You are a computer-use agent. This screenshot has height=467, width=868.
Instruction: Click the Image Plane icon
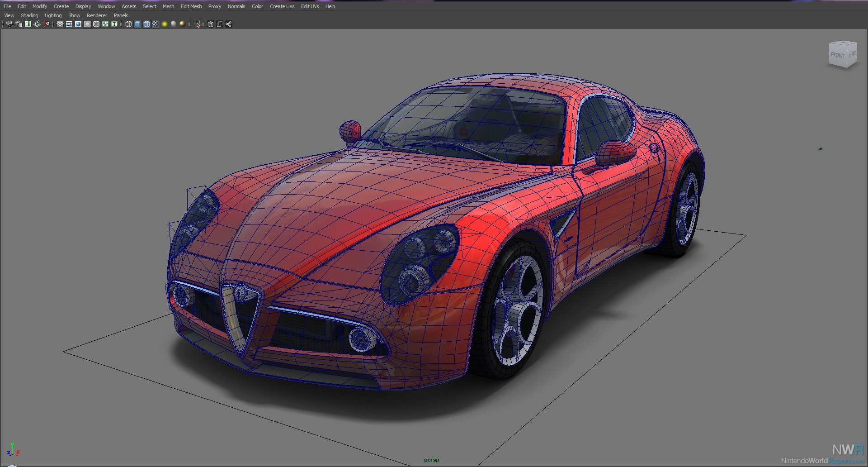pyautogui.click(x=37, y=24)
